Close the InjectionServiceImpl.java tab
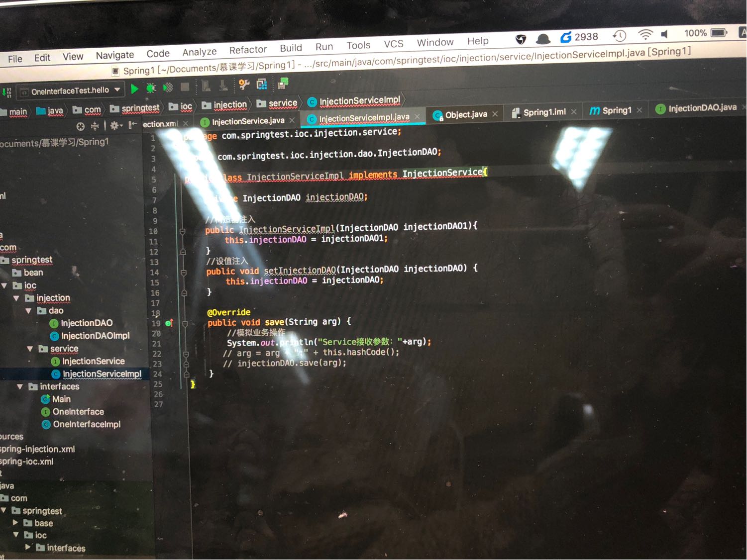The height and width of the screenshot is (560, 747). [x=417, y=116]
